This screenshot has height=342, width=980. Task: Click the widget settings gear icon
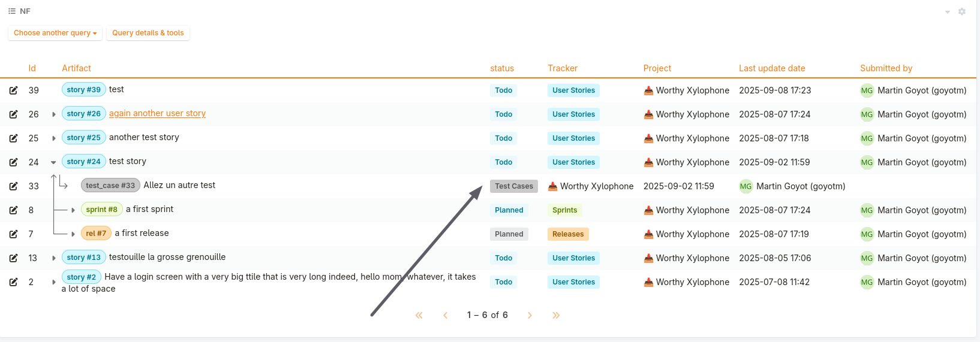click(x=962, y=11)
